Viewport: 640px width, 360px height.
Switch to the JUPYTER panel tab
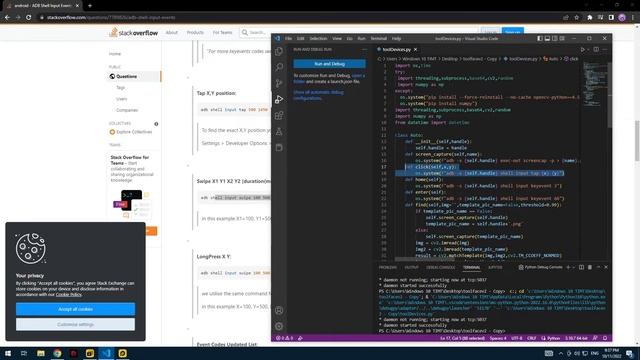pos(495,267)
